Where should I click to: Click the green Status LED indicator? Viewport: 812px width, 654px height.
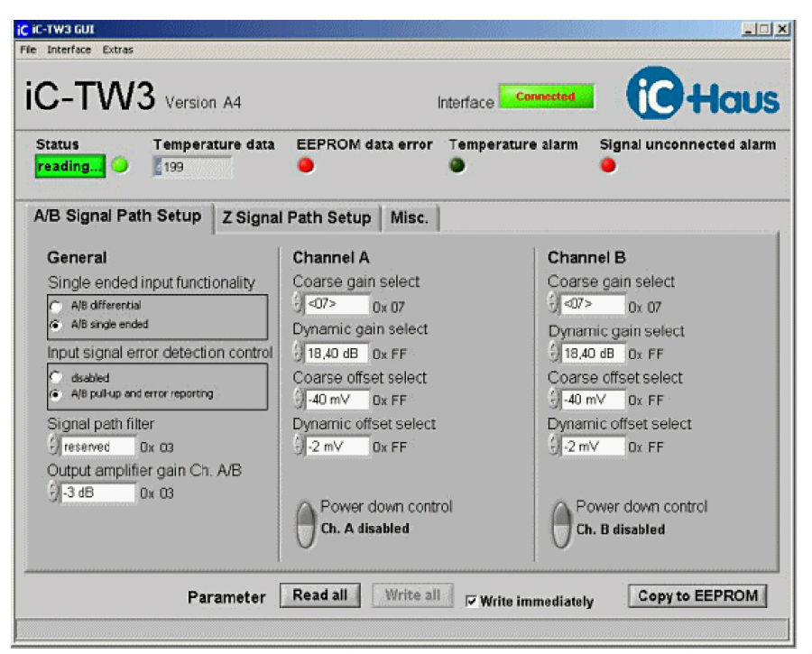tap(120, 166)
